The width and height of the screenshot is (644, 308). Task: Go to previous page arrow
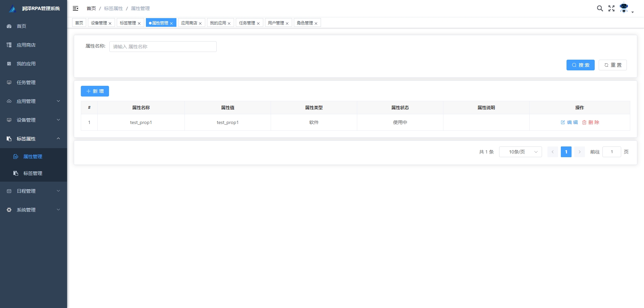pyautogui.click(x=553, y=152)
